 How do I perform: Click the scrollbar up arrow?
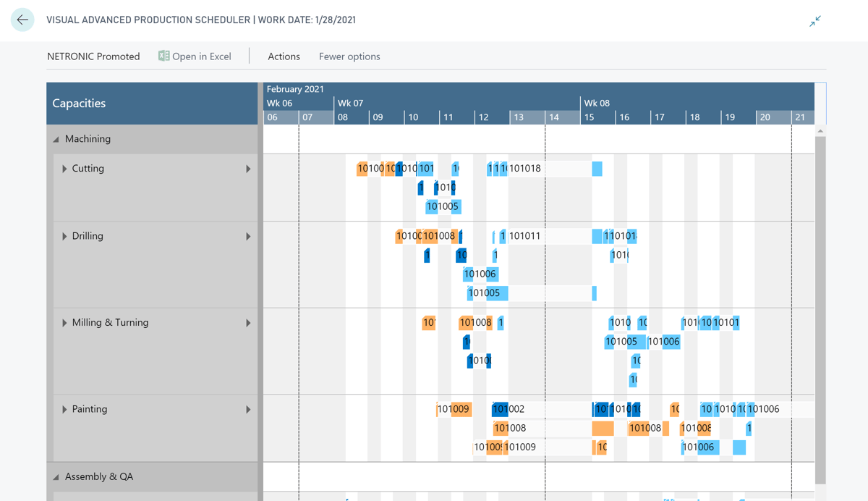820,131
